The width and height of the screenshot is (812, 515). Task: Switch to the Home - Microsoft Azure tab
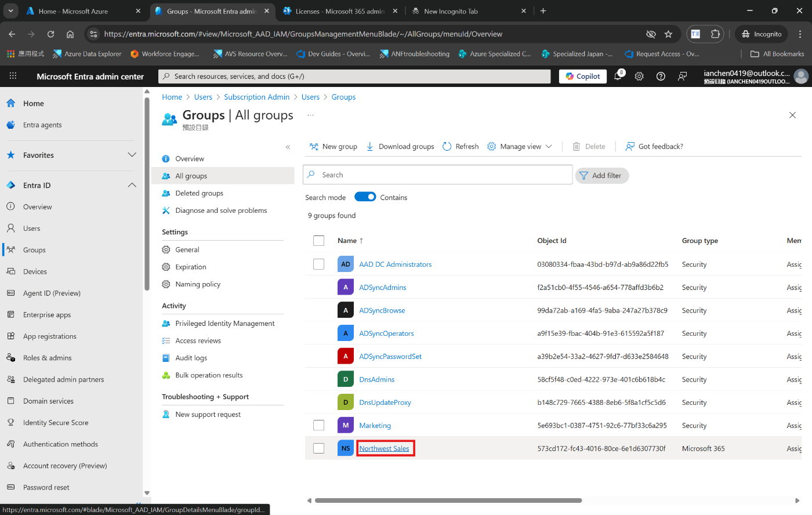tap(83, 11)
